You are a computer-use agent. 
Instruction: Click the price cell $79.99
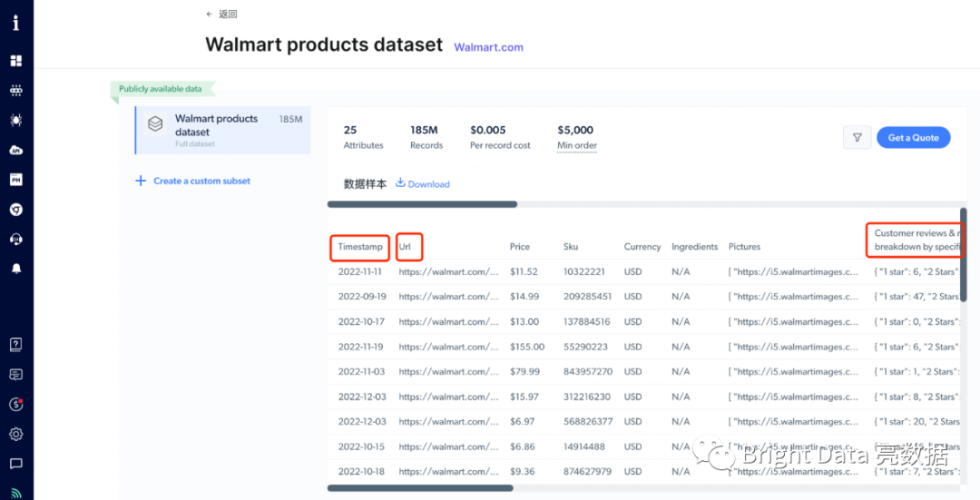pyautogui.click(x=525, y=372)
